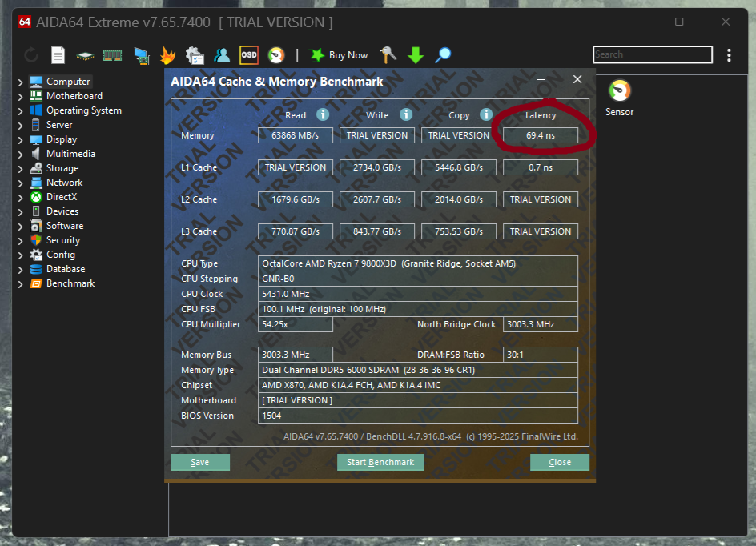Viewport: 756px width, 546px height.
Task: Select the Config label in the tree
Action: (x=61, y=255)
